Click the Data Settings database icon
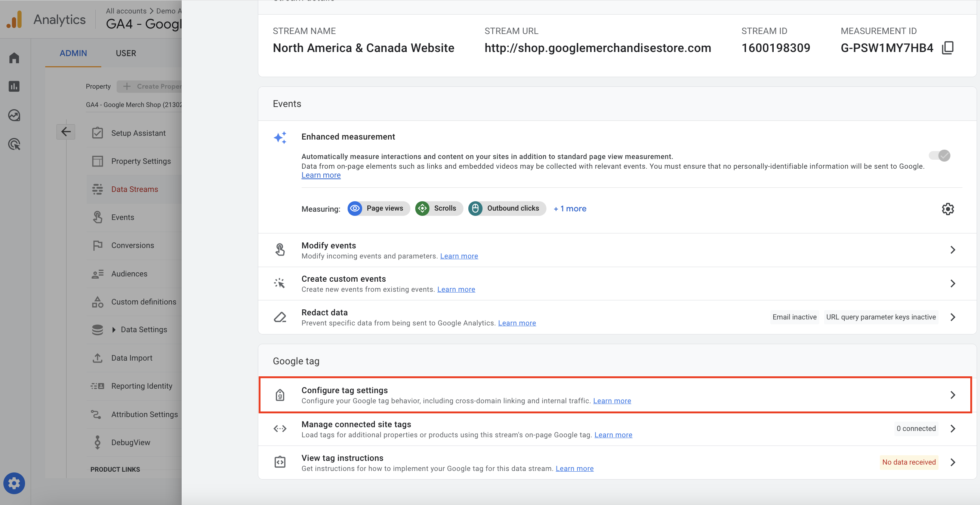Image resolution: width=980 pixels, height=505 pixels. pyautogui.click(x=98, y=330)
